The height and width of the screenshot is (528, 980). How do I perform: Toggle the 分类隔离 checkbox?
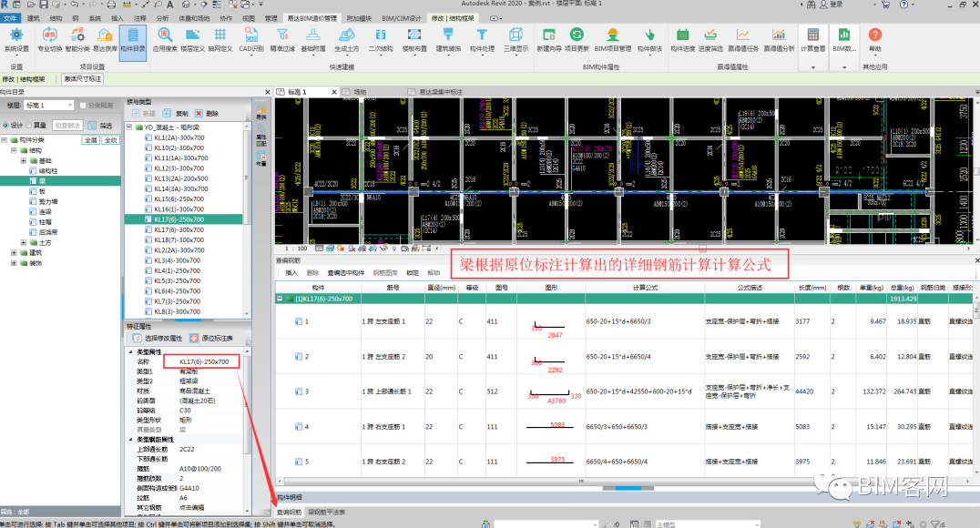(x=84, y=106)
